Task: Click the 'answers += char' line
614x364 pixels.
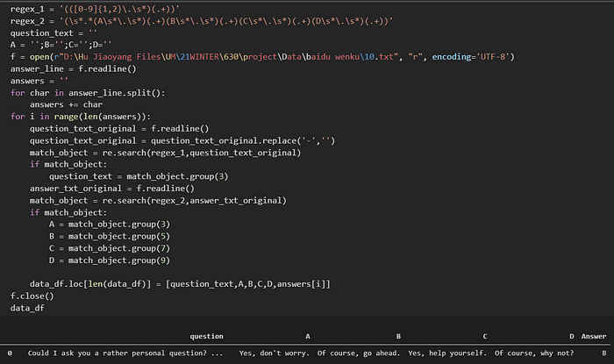Action: (x=66, y=104)
